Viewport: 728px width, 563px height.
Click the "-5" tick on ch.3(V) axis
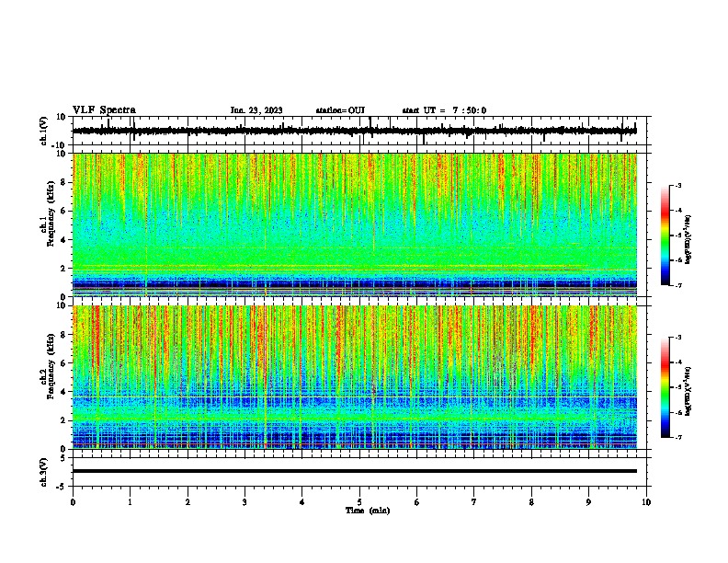63,487
